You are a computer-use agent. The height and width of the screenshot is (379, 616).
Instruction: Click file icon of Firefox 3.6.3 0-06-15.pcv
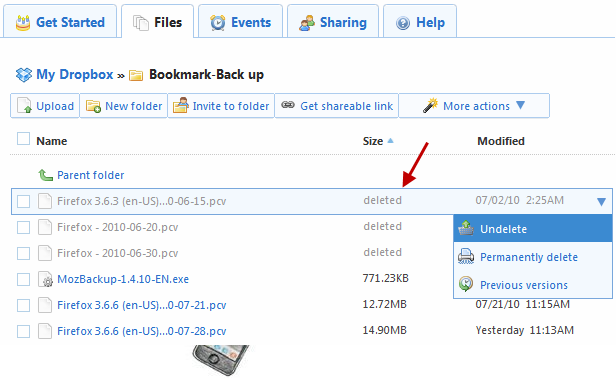click(45, 201)
